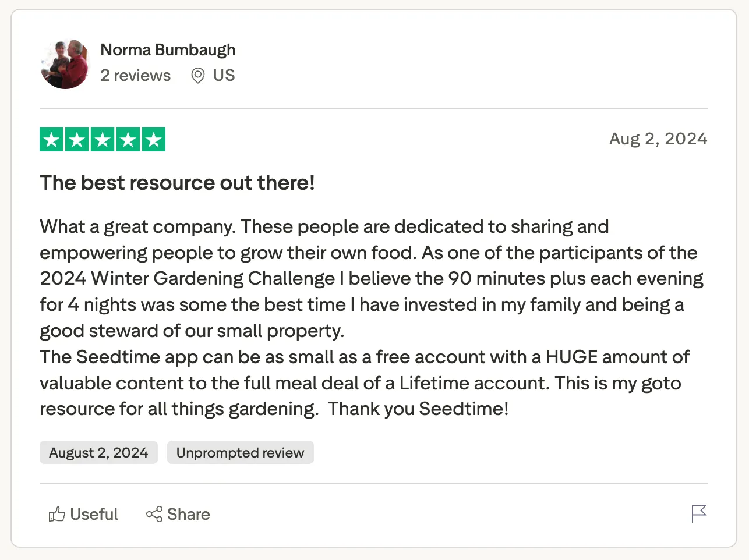749x560 pixels.
Task: Click the second green rating star
Action: [x=77, y=140]
